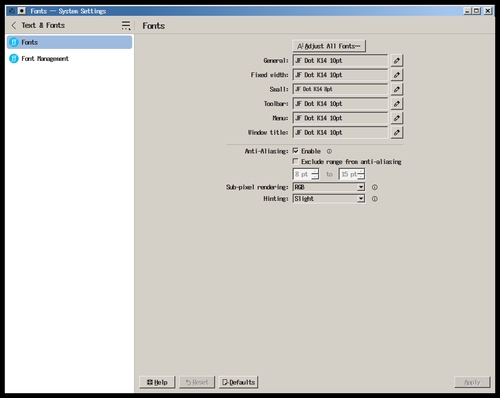This screenshot has width=500, height=398.
Task: Open the Hinting dropdown
Action: (x=329, y=199)
